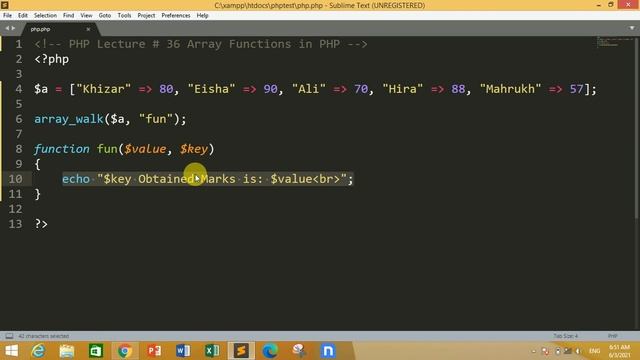Open Word from the taskbar

click(183, 351)
